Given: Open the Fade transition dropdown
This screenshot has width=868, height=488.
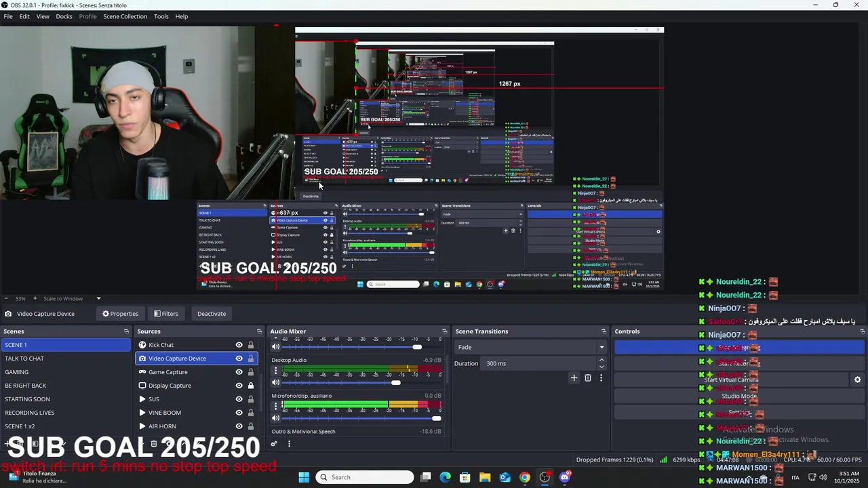Looking at the screenshot, I should click(530, 347).
